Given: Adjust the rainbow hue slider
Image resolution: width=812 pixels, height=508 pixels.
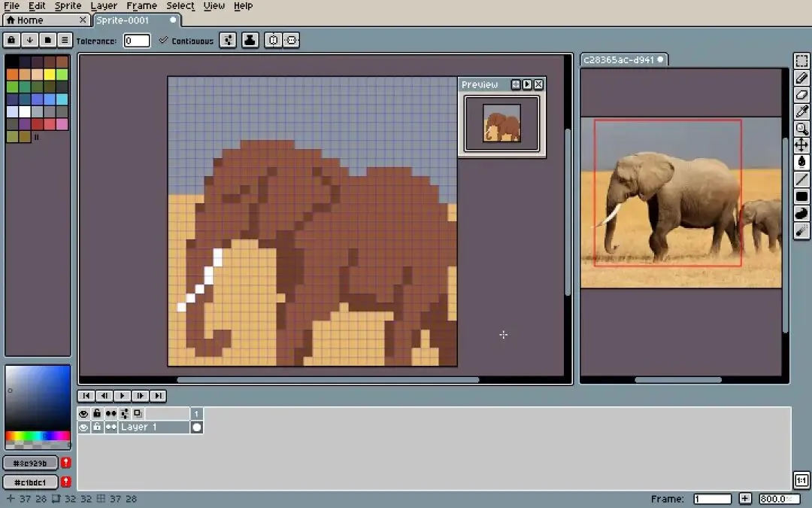Looking at the screenshot, I should click(38, 436).
